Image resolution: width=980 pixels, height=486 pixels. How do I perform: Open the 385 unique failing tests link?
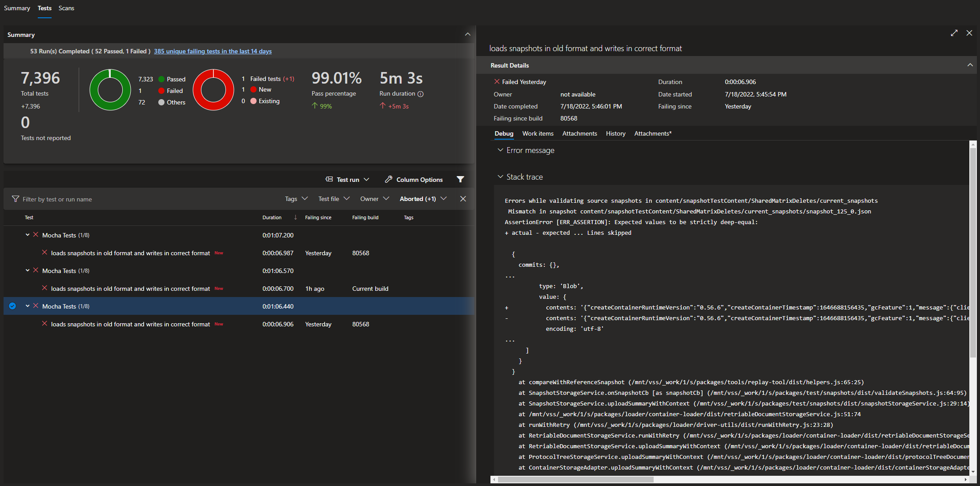coord(213,51)
